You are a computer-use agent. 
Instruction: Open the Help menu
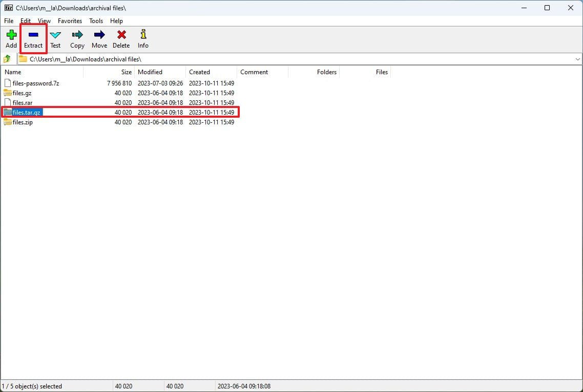tap(116, 21)
